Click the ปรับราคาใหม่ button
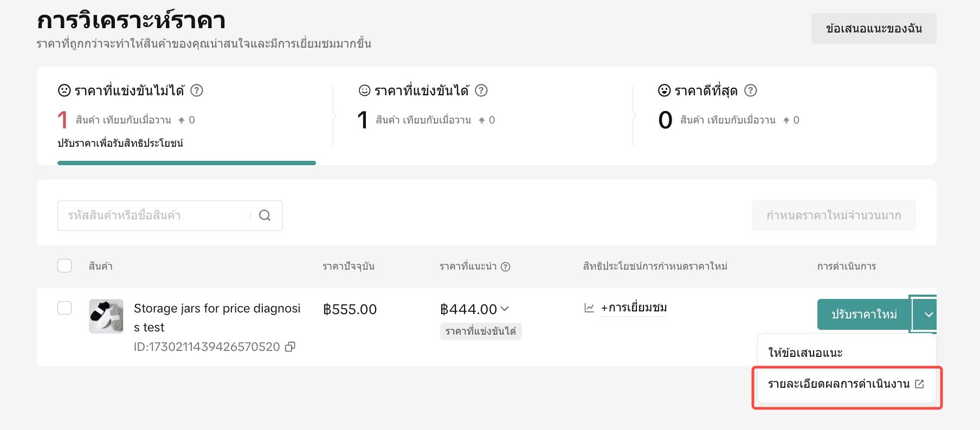This screenshot has width=980, height=430. 864,315
